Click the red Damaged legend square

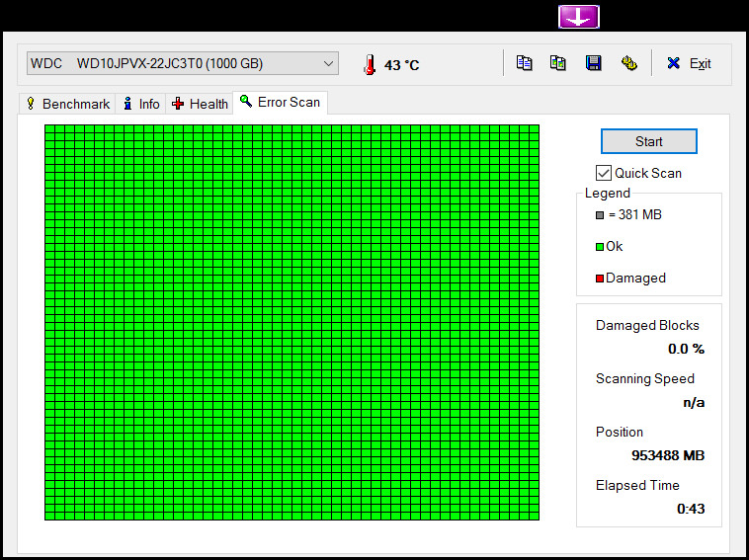click(600, 279)
